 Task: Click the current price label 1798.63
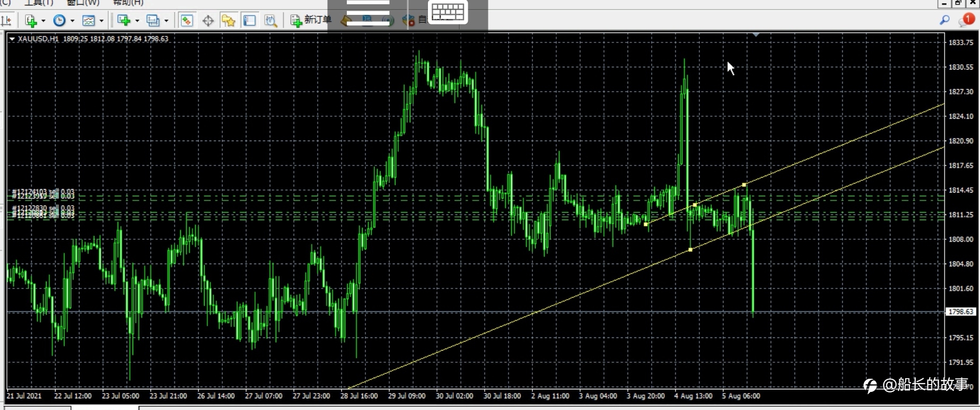coord(961,312)
